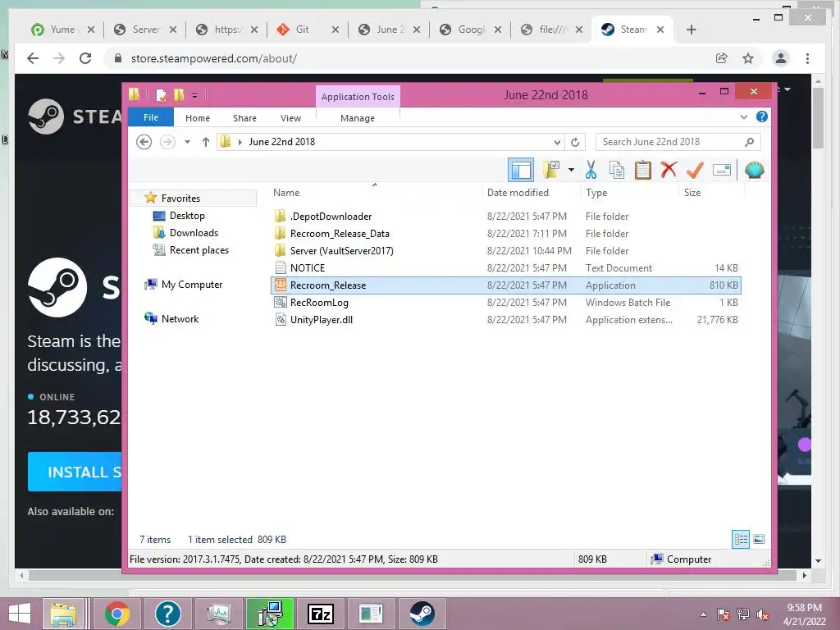Toggle the navigation pane button in Explorer toolbar

pos(521,171)
